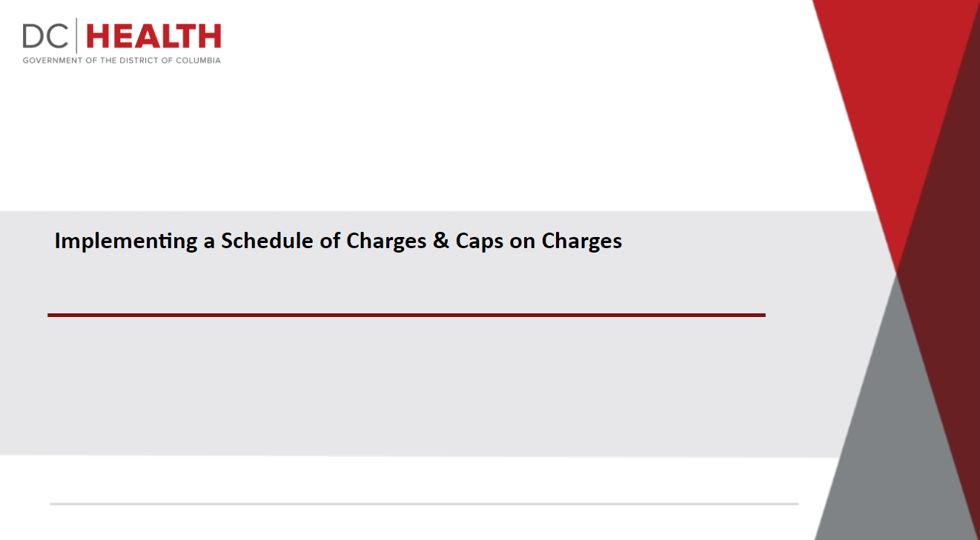Click the red "HEALTH" word in logo

pyautogui.click(x=153, y=36)
